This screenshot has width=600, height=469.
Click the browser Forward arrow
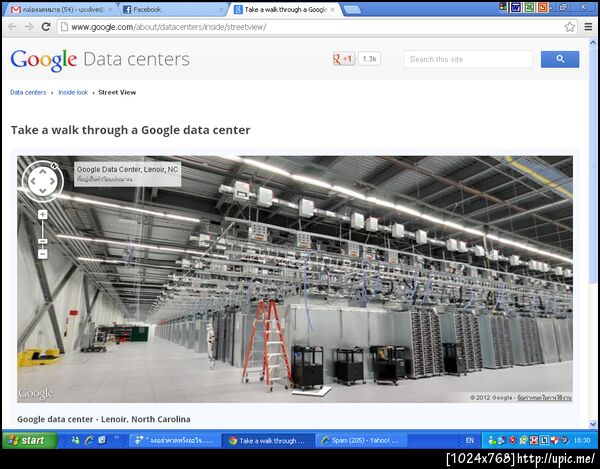click(x=29, y=27)
